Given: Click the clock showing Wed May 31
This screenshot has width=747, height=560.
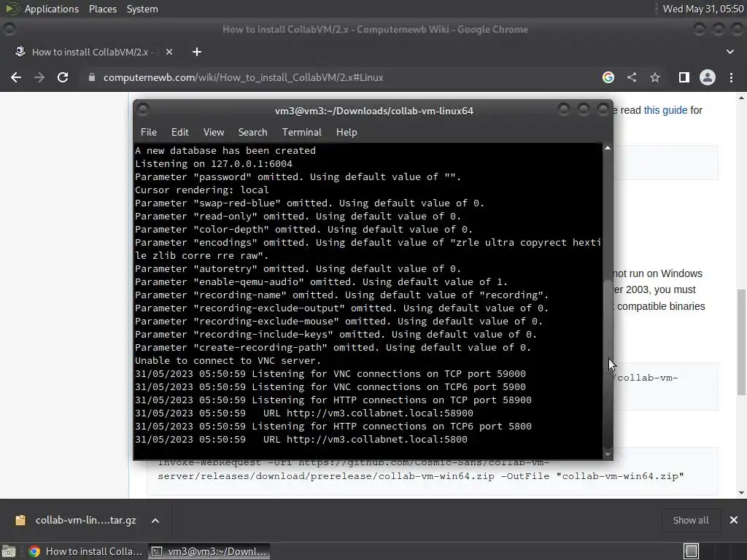Looking at the screenshot, I should pyautogui.click(x=703, y=9).
